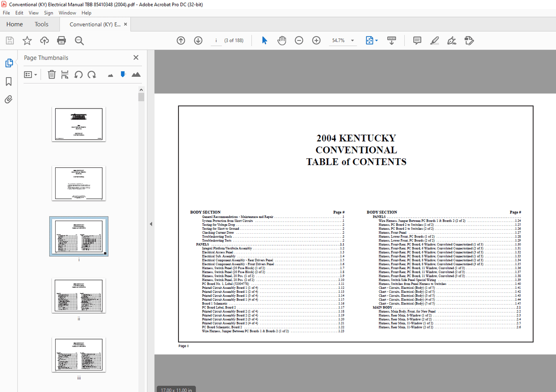Collapse the left navigation pane
The width and height of the screenshot is (556, 392).
[x=151, y=223]
